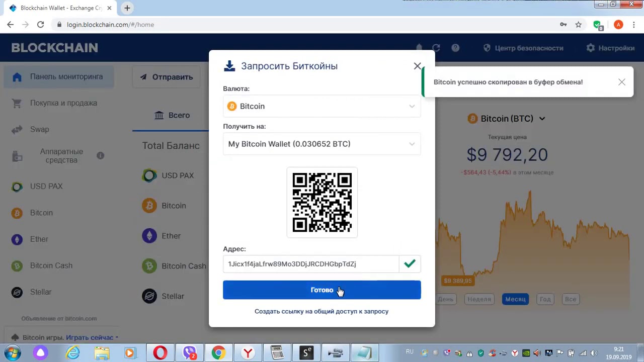Open Панель мониторинга in sidebar
The height and width of the screenshot is (362, 644).
coord(59,76)
